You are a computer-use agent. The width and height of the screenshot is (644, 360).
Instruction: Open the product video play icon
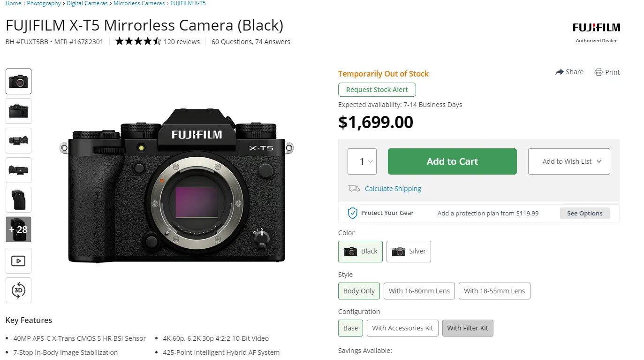(18, 260)
